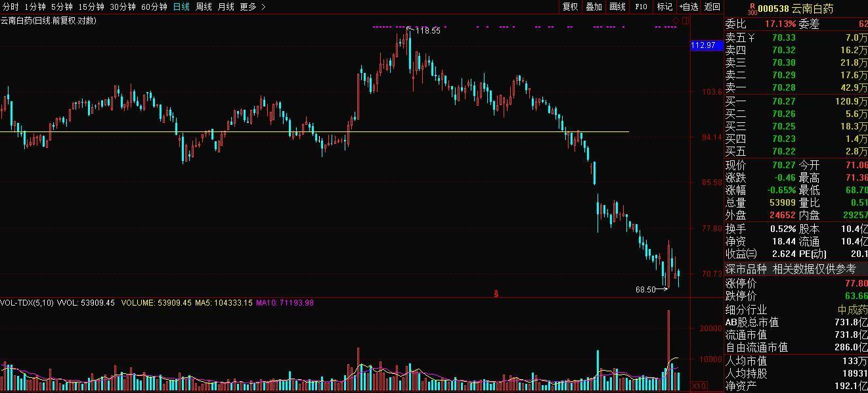The image size is (868, 393).
Task: Click the blue 112.97 price axis label
Action: point(703,45)
